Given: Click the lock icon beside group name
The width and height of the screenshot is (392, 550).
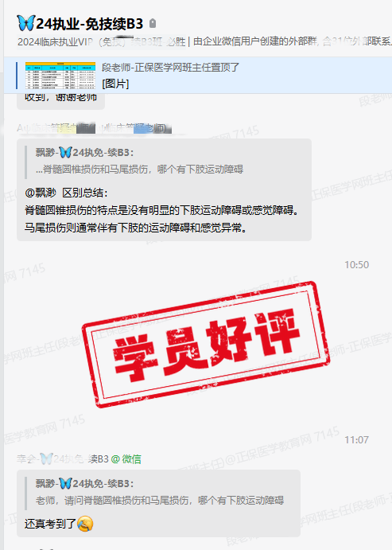Looking at the screenshot, I should (153, 24).
